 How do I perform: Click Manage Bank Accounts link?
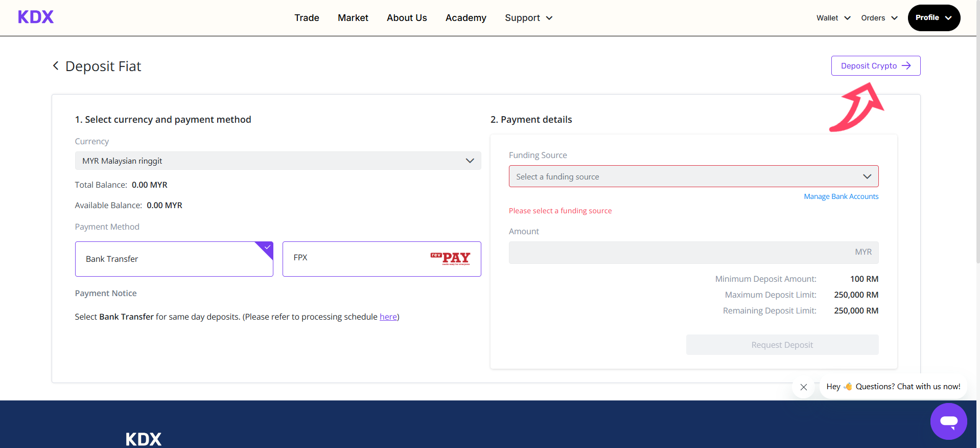tap(841, 196)
